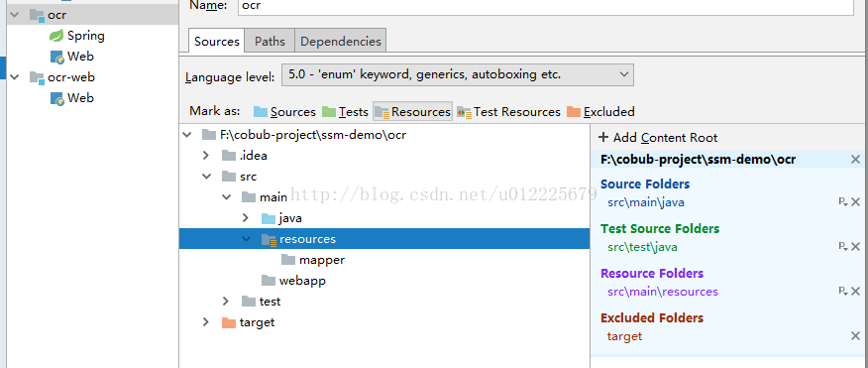Click the ocr module folder icon
This screenshot has height=368, width=868.
coord(37,15)
